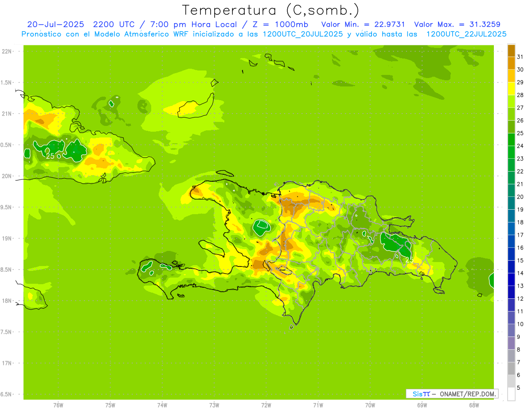Click the "76W" longitude axis label

pyautogui.click(x=58, y=405)
